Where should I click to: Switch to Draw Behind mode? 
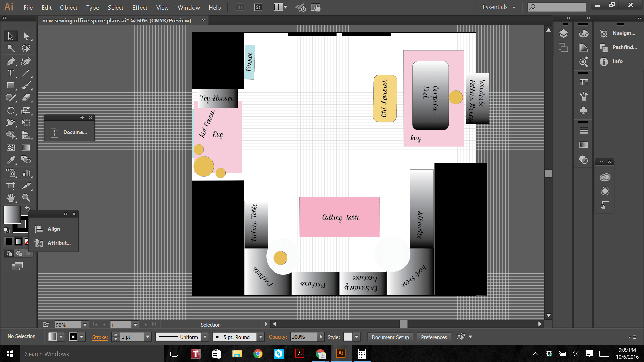[19, 254]
